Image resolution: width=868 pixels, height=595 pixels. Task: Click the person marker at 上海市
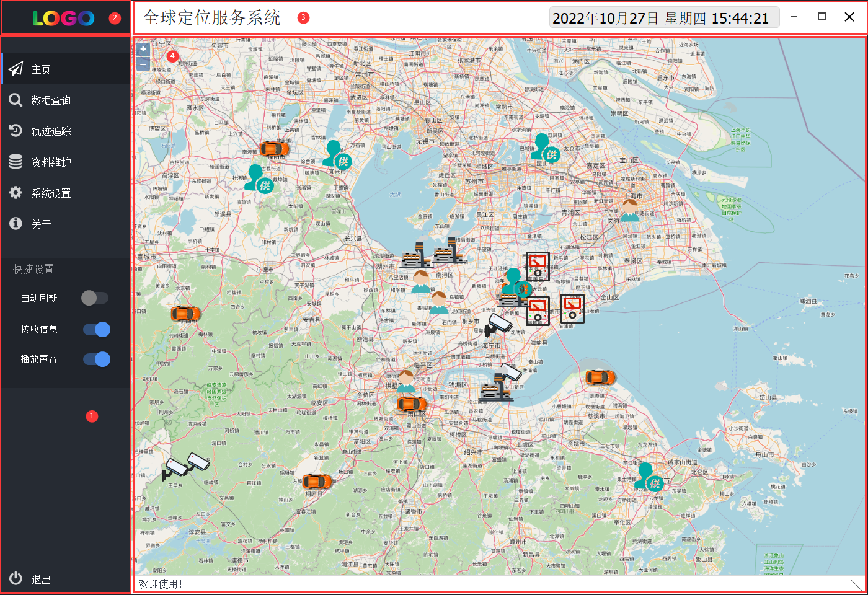[630, 209]
